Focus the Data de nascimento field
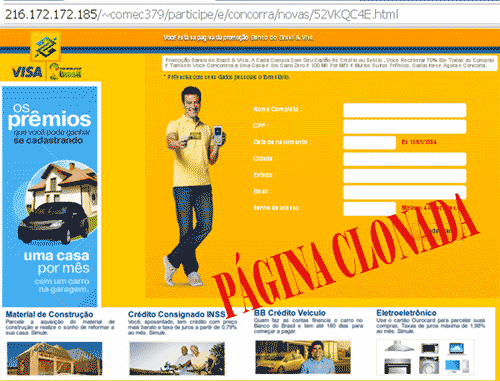Screen dimensions: 500x381 pos(369,143)
